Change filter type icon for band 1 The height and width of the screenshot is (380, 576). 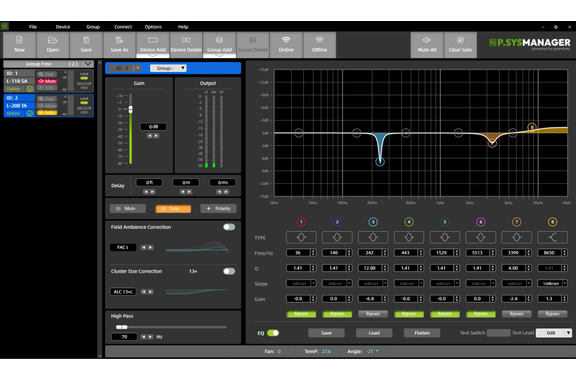pos(301,237)
